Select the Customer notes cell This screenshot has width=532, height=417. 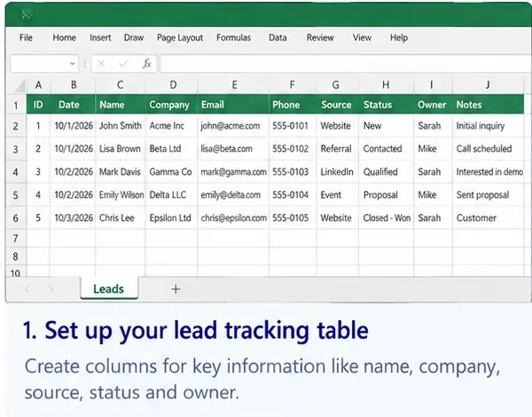pos(489,217)
